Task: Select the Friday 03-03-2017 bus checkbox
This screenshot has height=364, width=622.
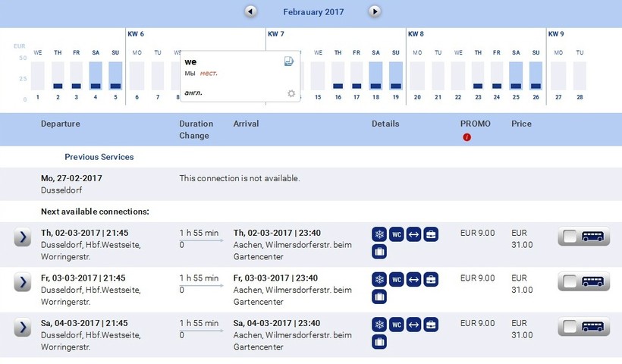Action: click(570, 282)
